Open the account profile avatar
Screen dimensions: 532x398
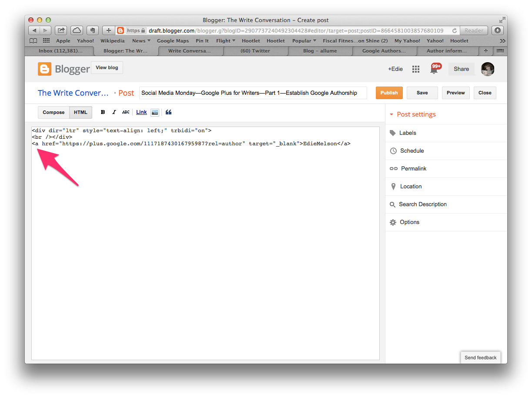click(x=488, y=69)
